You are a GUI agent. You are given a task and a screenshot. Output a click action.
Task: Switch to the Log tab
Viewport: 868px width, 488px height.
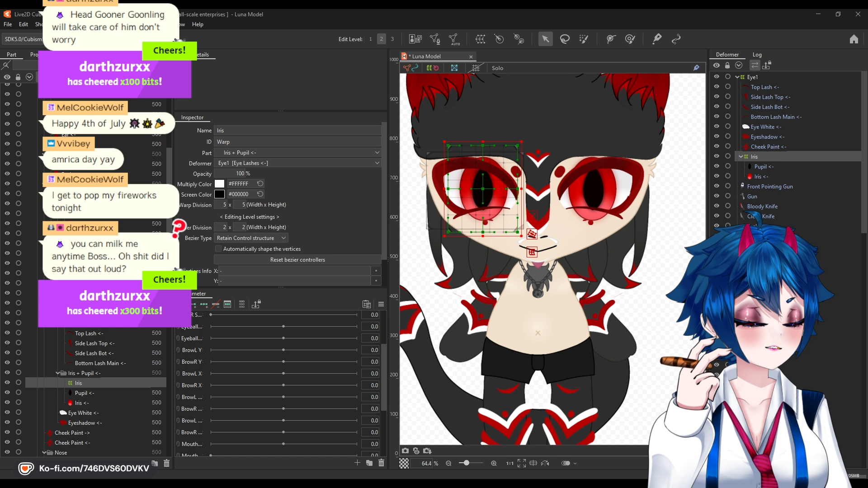757,55
